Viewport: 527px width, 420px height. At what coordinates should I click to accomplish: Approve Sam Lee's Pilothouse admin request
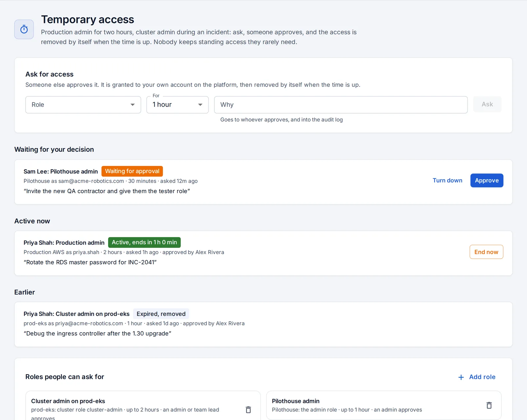coord(487,180)
